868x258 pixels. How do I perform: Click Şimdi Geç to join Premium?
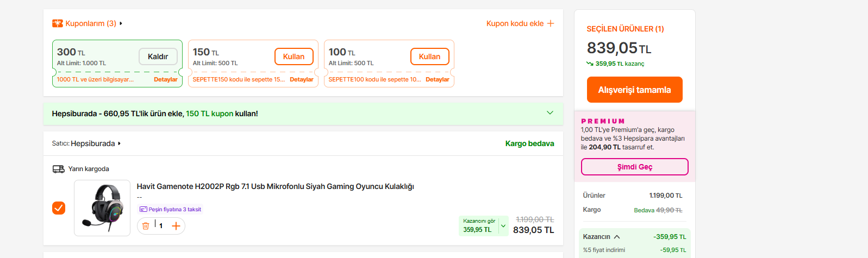point(634,167)
